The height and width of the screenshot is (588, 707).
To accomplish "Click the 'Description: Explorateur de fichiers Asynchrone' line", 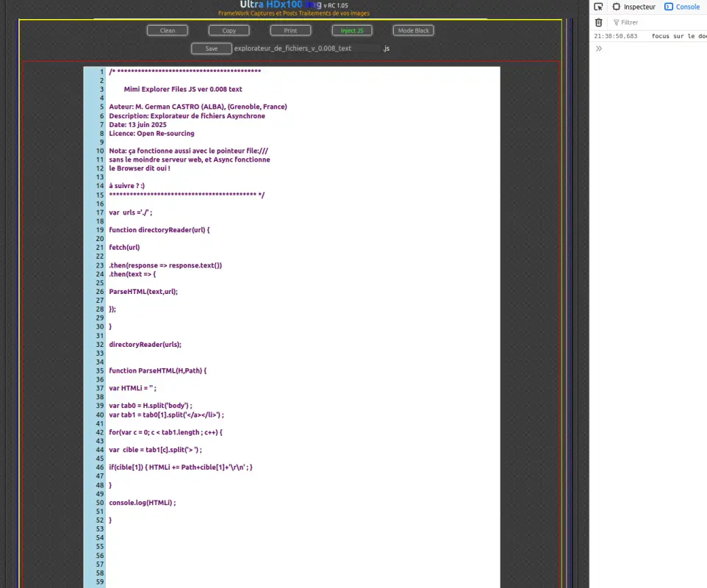I will (x=187, y=116).
